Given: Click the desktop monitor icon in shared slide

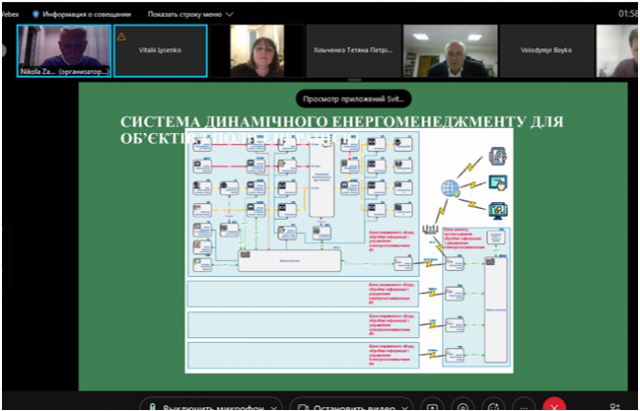Looking at the screenshot, I should 498,211.
